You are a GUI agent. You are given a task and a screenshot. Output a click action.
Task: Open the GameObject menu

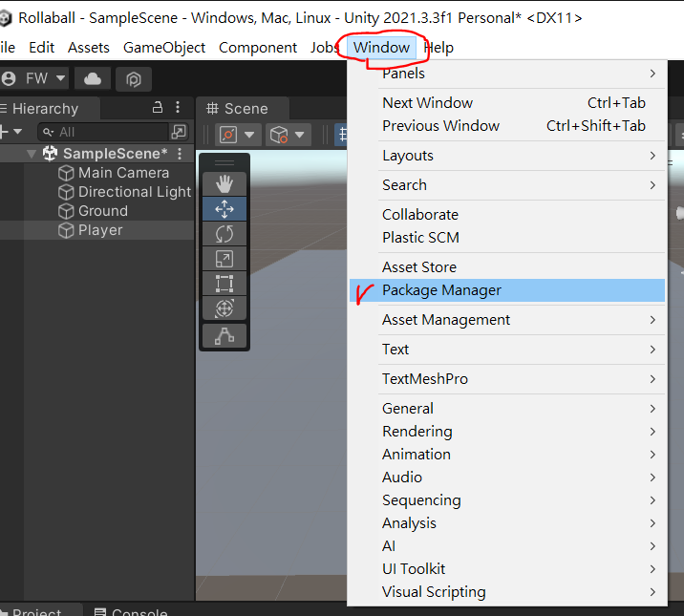tap(164, 48)
